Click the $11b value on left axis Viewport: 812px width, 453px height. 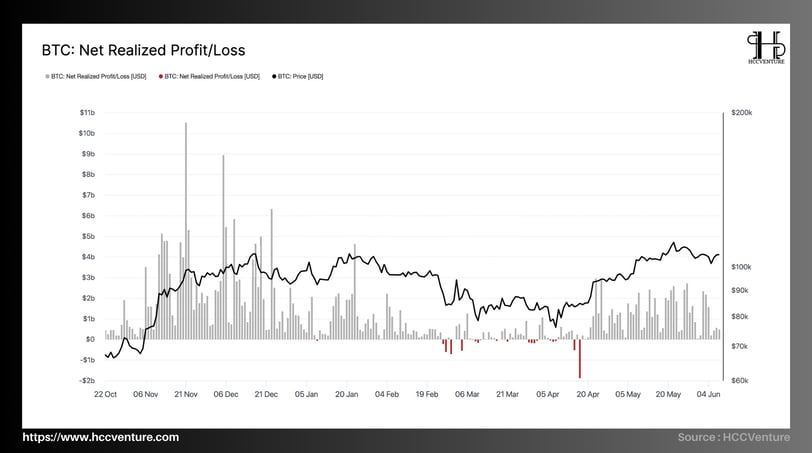[x=87, y=112]
